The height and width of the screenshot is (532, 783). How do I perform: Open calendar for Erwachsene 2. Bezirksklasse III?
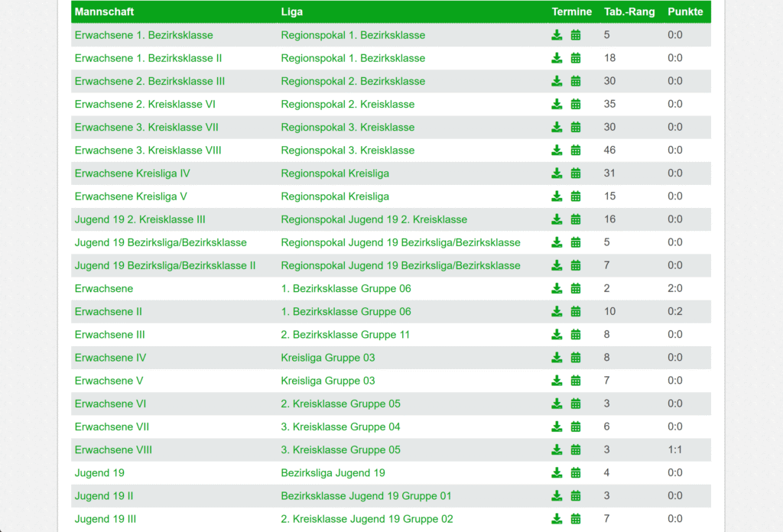coord(576,81)
